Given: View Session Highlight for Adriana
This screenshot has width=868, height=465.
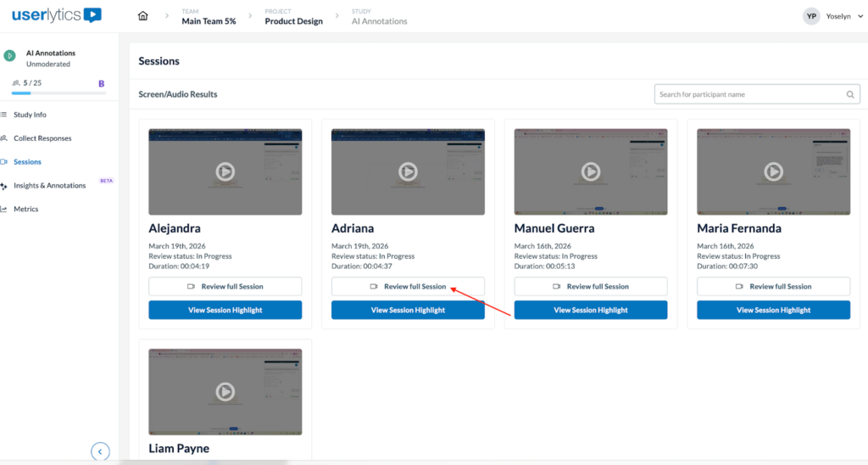Looking at the screenshot, I should coord(408,310).
